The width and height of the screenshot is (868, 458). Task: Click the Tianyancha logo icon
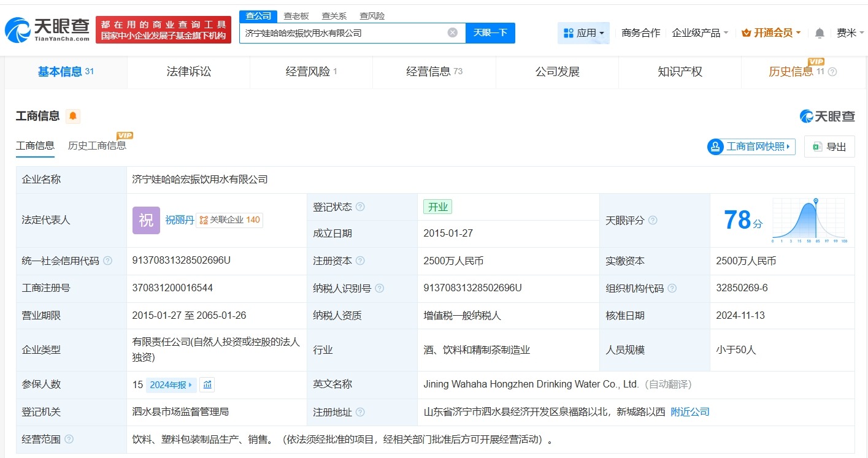tap(17, 27)
